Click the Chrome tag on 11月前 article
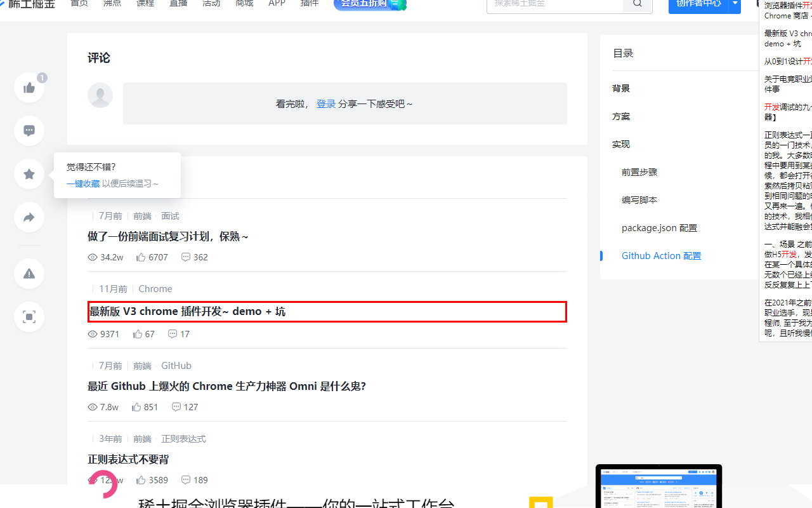Screen dimensions: 812x508 [155, 289]
